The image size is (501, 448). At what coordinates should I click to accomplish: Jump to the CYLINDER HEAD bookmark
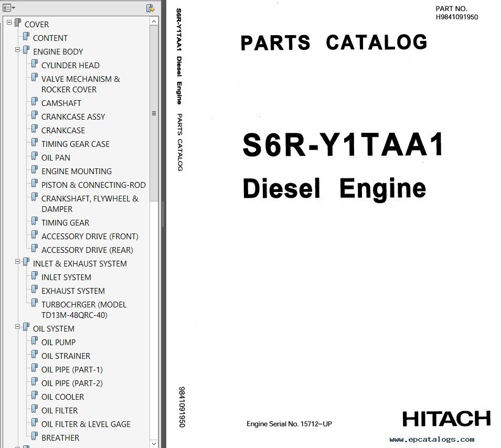(70, 66)
